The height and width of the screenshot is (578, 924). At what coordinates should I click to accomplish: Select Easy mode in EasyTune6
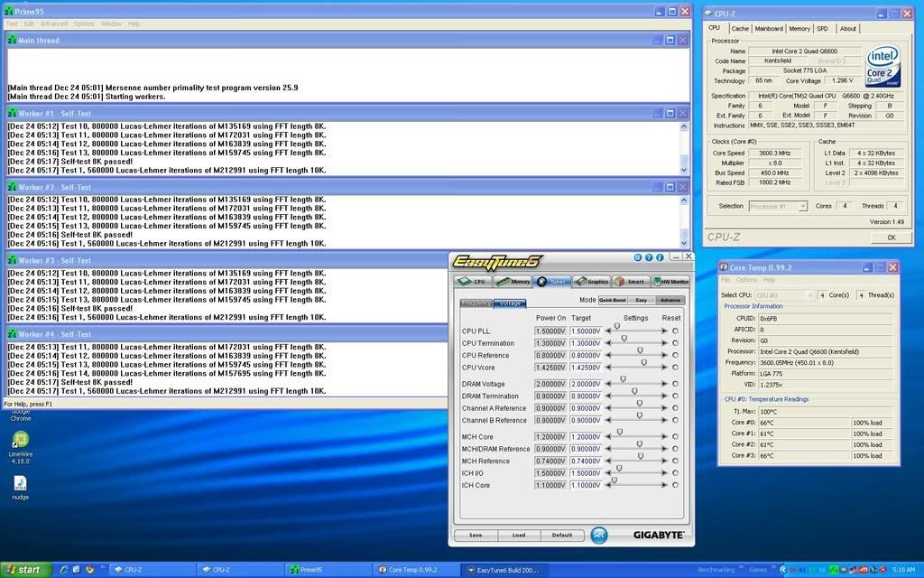click(642, 300)
